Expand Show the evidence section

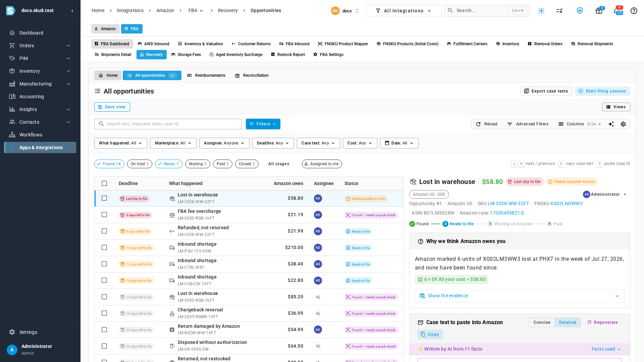coord(520,296)
